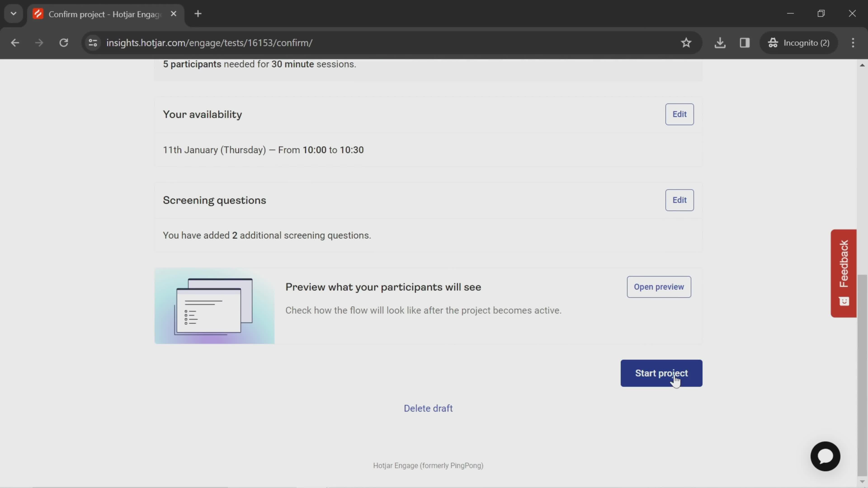This screenshot has width=868, height=488.
Task: Select the Confirm project tab
Action: 106,14
